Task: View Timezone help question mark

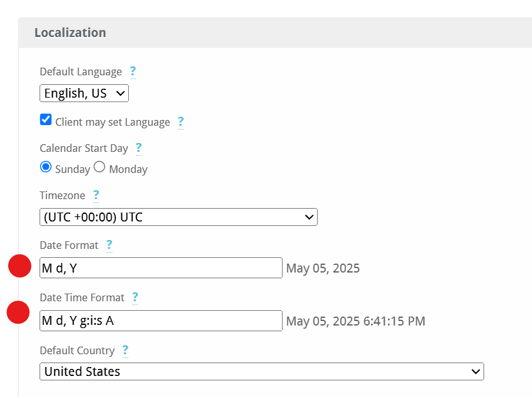Action: pos(96,195)
